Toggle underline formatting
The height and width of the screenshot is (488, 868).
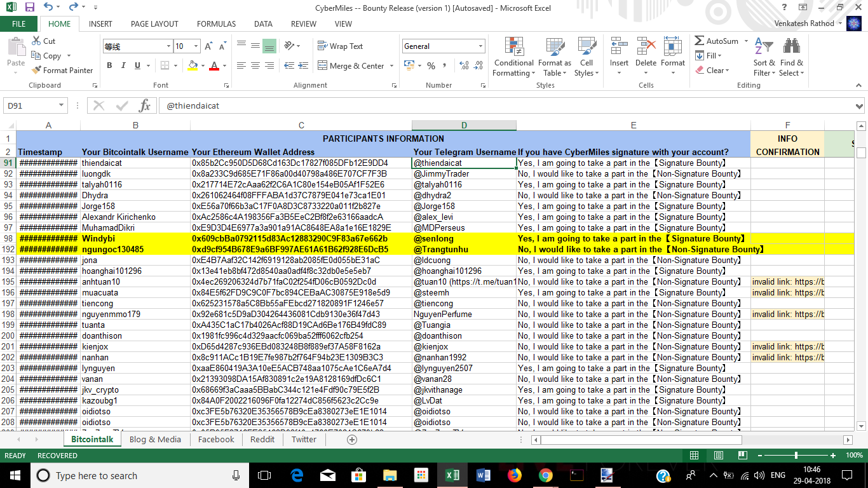point(137,65)
